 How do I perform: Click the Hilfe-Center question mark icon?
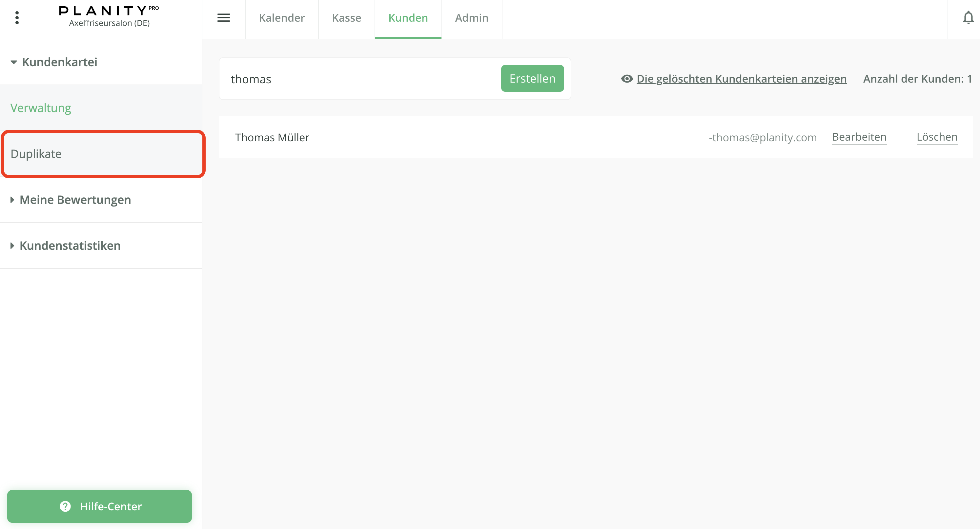pos(66,506)
